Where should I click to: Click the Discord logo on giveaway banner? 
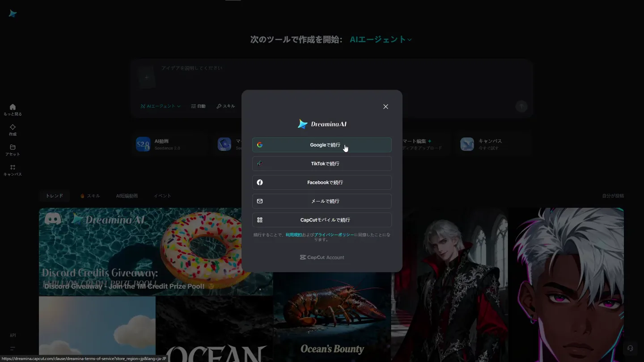point(53,219)
